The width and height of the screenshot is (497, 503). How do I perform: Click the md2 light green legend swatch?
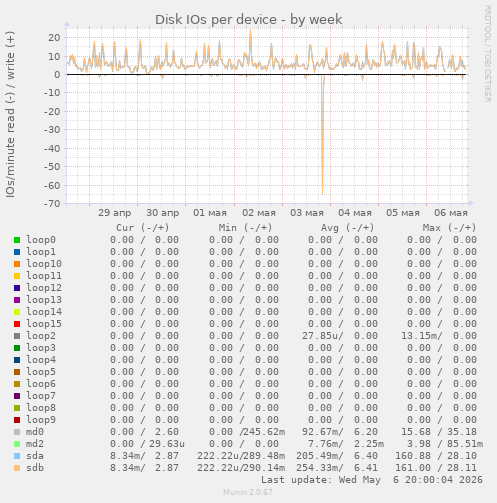(x=17, y=444)
